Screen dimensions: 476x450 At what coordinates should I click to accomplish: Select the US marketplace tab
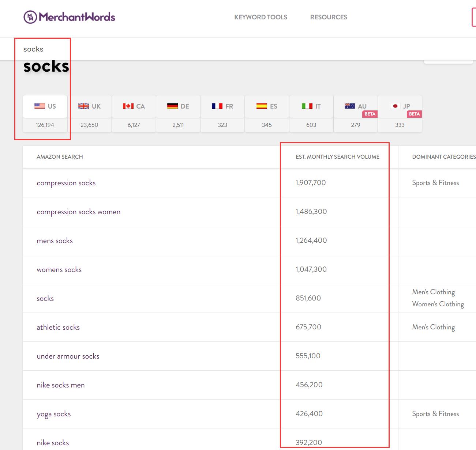pos(45,106)
